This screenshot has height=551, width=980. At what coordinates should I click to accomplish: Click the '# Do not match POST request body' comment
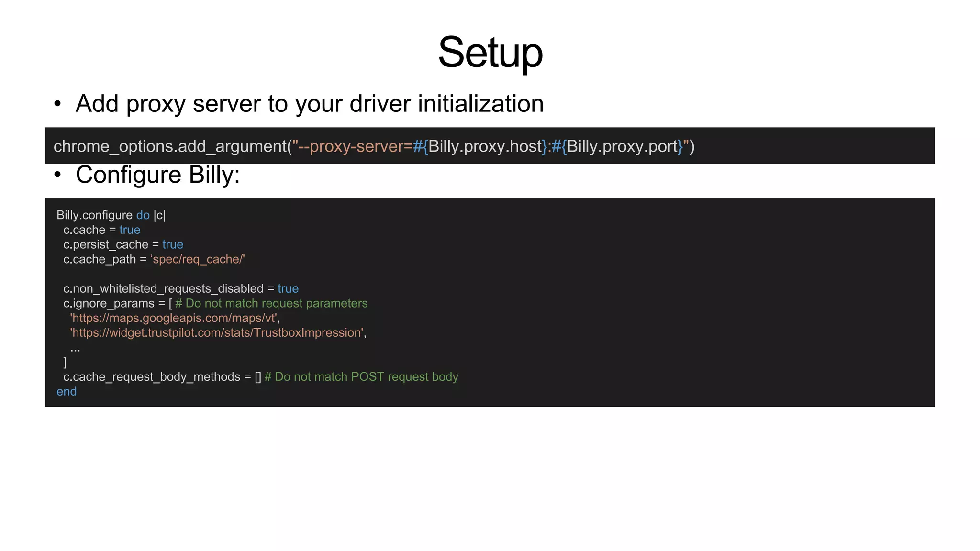point(361,377)
